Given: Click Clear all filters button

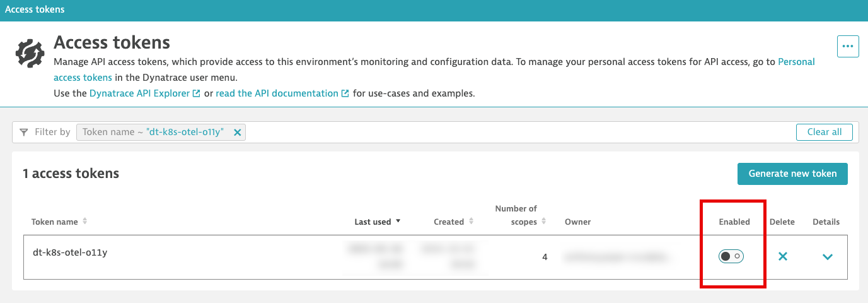Looking at the screenshot, I should tap(824, 132).
